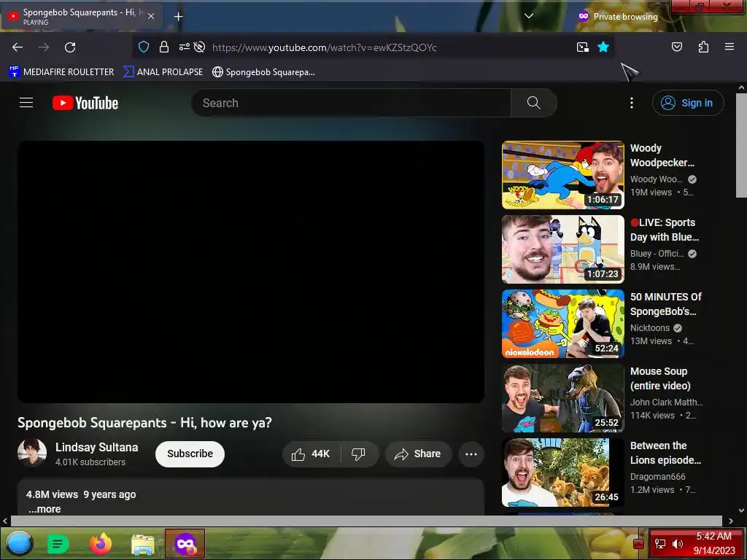Select Firefox private browsing taskbar icon

point(185,543)
